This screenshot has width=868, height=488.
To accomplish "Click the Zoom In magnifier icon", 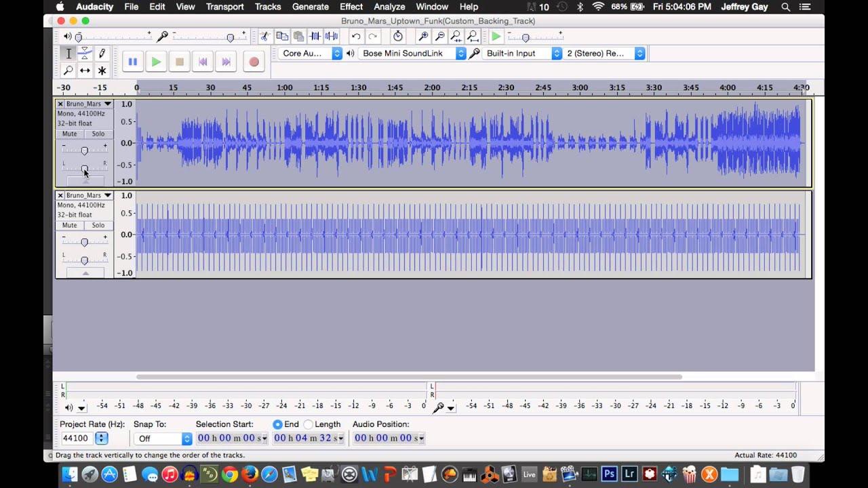I will 424,37.
